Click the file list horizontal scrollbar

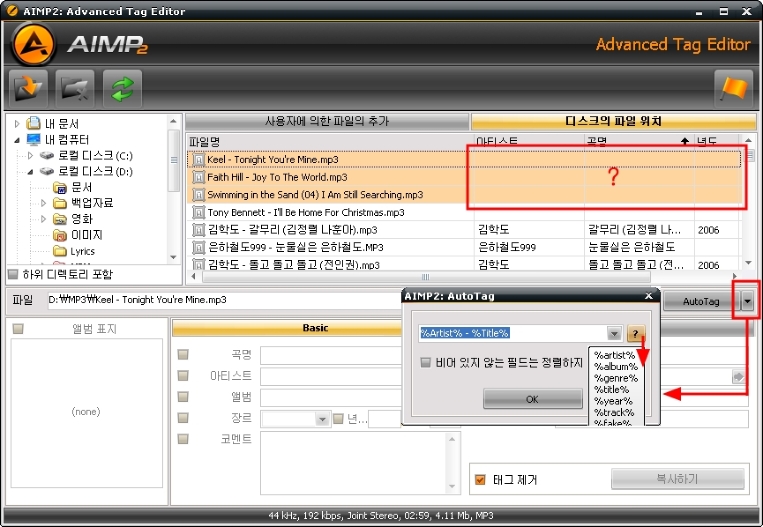pos(425,277)
